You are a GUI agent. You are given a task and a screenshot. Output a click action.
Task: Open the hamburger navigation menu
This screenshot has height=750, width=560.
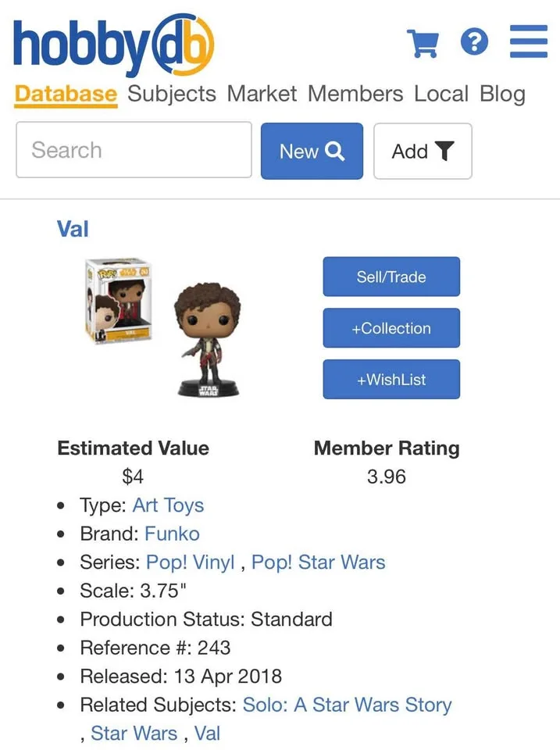pyautogui.click(x=528, y=43)
